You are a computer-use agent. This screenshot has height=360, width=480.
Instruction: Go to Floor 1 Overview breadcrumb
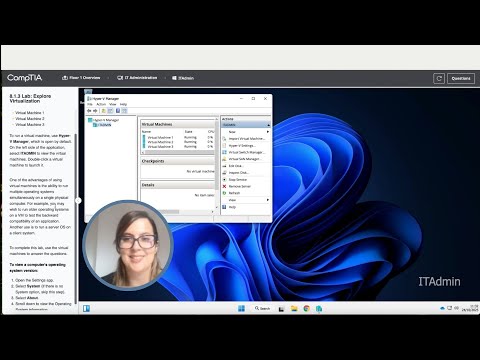pyautogui.click(x=81, y=78)
